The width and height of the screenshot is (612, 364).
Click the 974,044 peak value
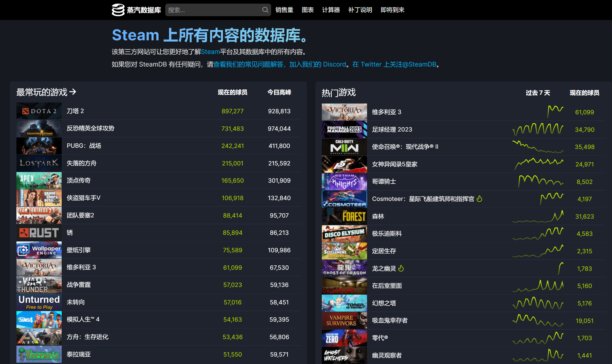tap(279, 128)
